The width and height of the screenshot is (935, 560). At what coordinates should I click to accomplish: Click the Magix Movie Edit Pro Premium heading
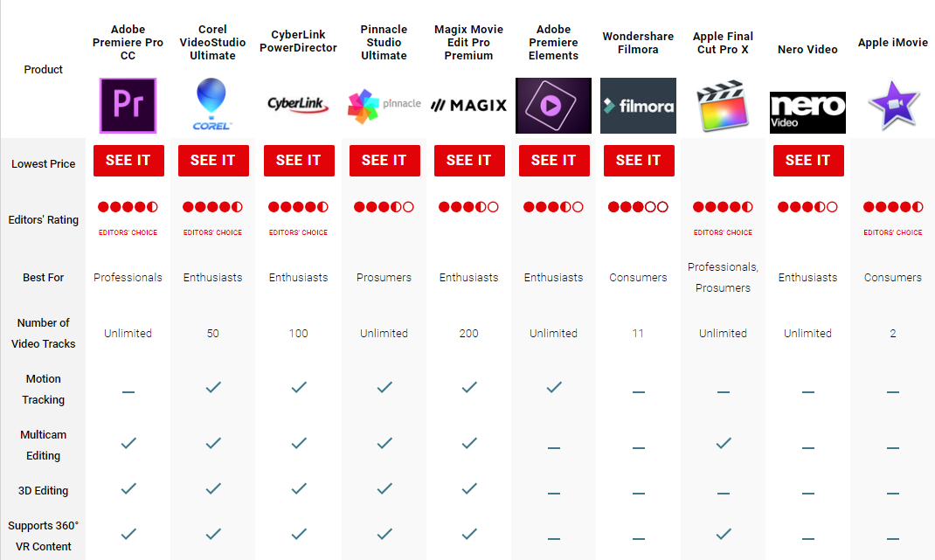click(468, 43)
